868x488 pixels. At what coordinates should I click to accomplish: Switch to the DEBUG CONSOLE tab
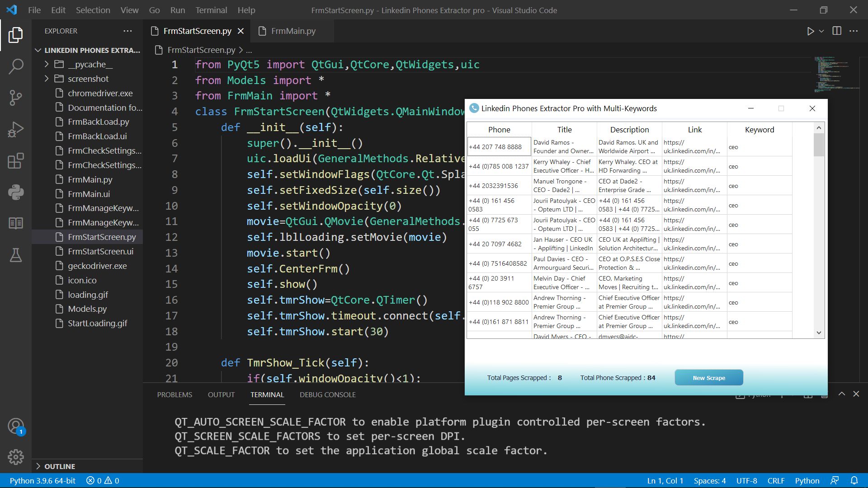tap(327, 394)
